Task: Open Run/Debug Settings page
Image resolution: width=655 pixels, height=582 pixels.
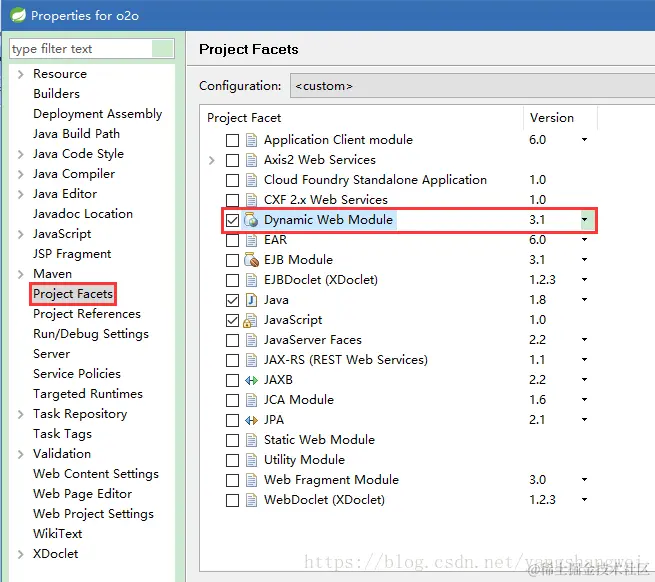Action: tap(91, 334)
